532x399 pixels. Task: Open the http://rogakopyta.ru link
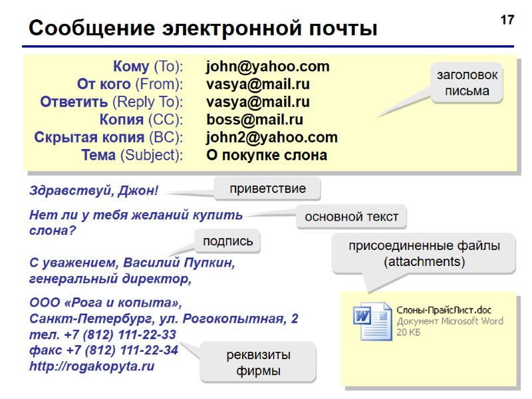[92, 366]
